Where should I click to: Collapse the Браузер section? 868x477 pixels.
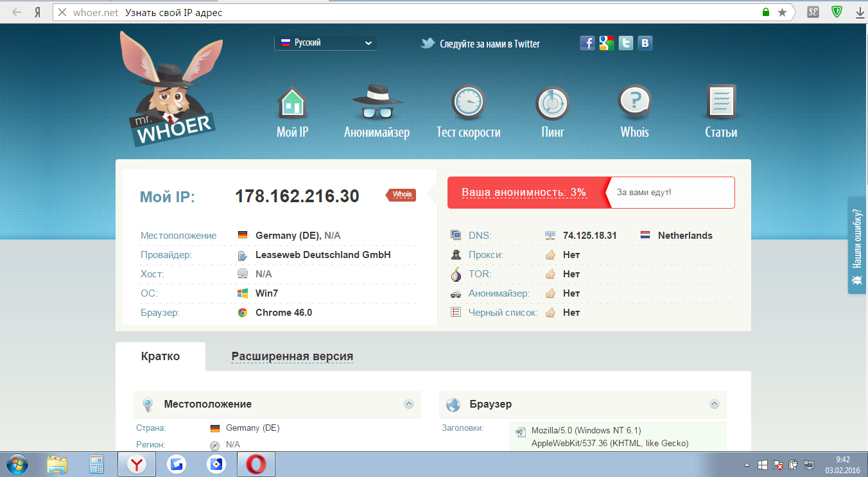tap(714, 404)
